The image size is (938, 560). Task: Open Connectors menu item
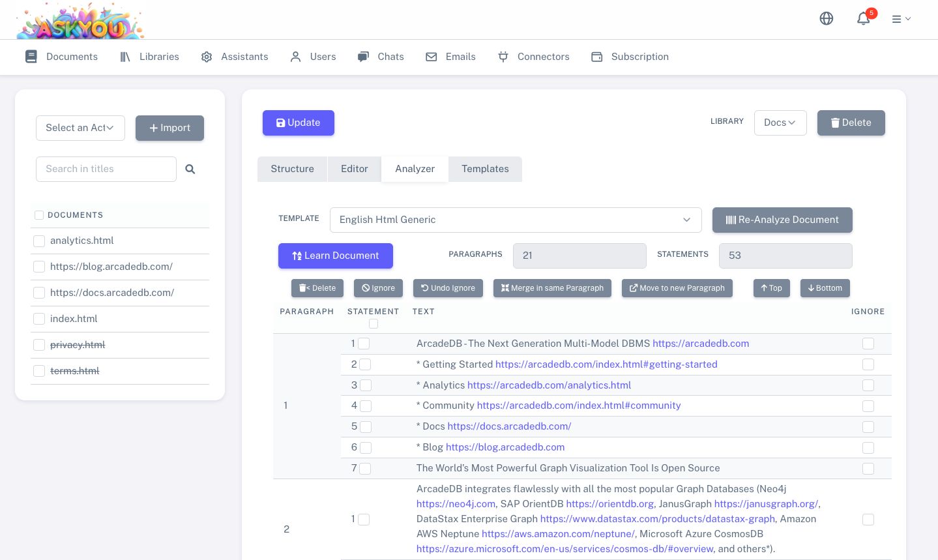[544, 57]
